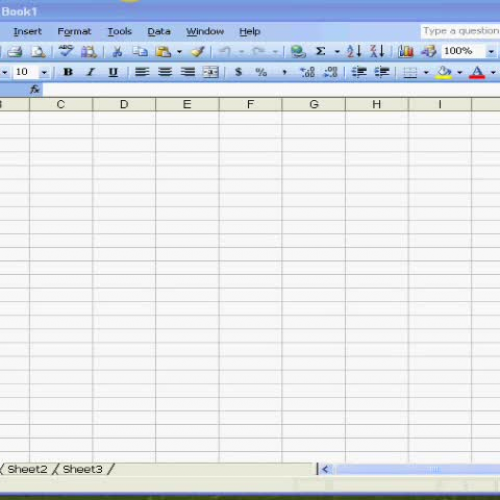
Task: Apply the red font color
Action: pos(477,72)
